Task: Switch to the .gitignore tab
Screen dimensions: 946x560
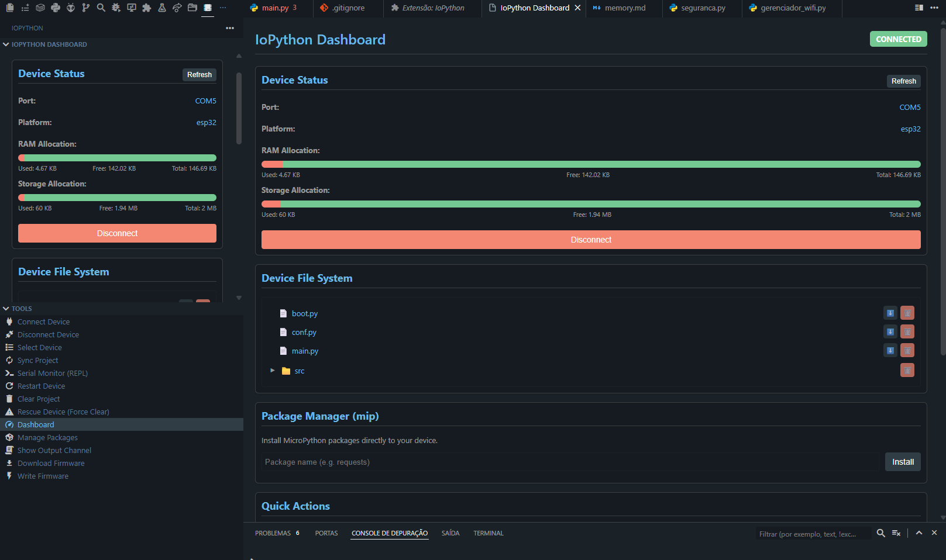Action: click(x=349, y=8)
